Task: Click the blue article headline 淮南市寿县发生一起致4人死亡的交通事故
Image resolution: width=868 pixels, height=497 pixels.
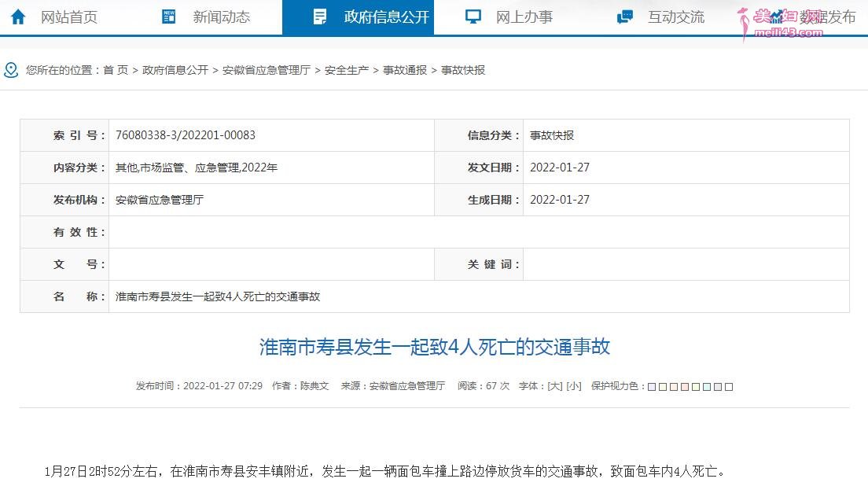Action: click(435, 347)
